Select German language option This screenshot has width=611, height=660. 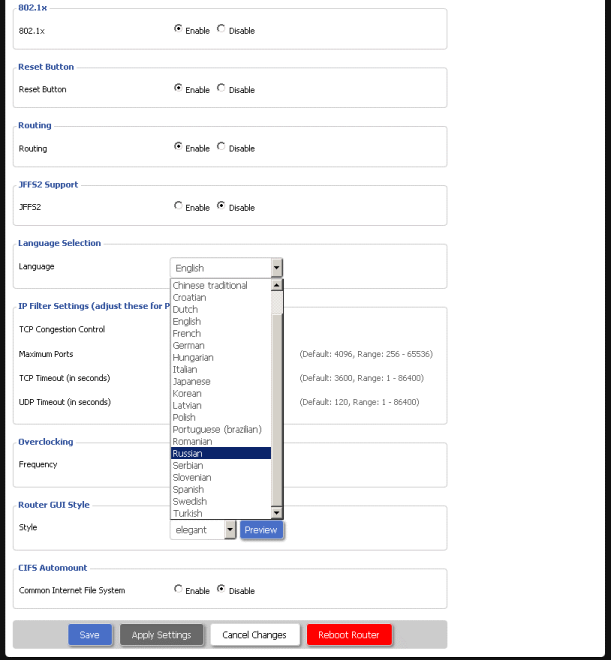click(221, 346)
